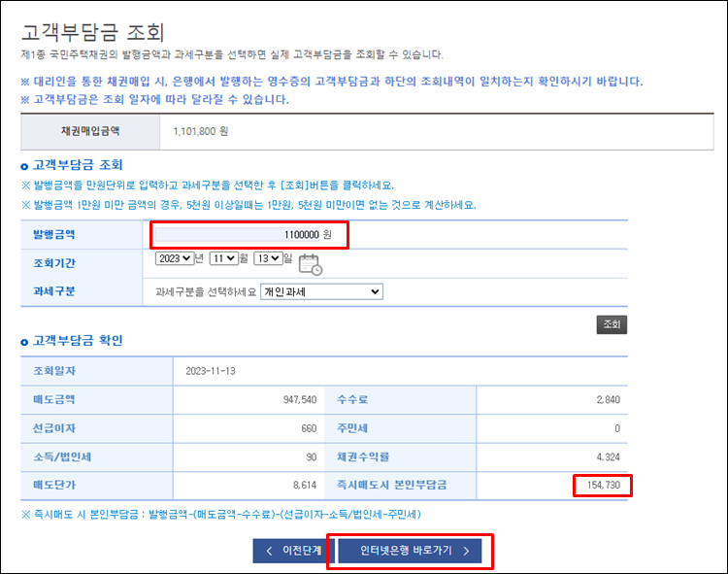Select the 1,101,800 원 채권매입금액 value
This screenshot has height=574, width=728.
click(x=201, y=131)
